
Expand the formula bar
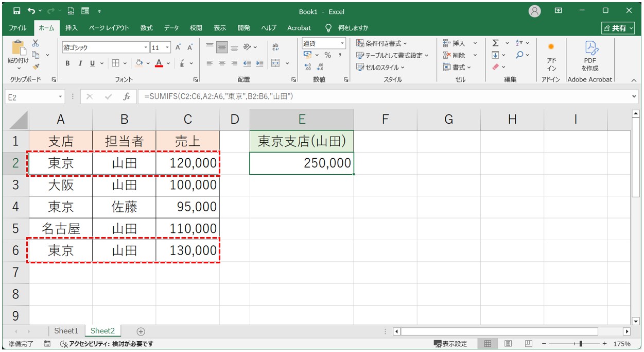(634, 96)
